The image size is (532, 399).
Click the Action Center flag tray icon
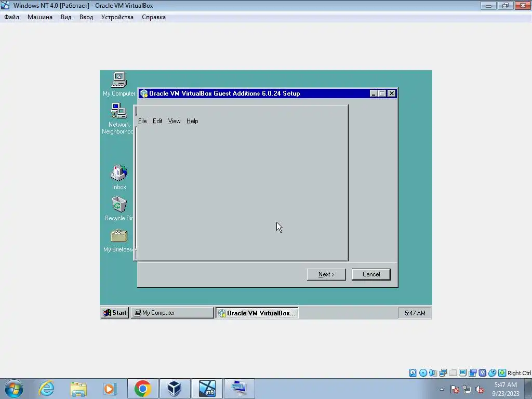(x=455, y=389)
